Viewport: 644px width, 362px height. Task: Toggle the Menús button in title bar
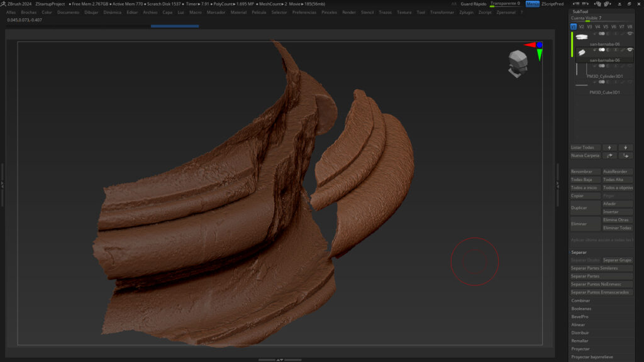click(x=533, y=4)
